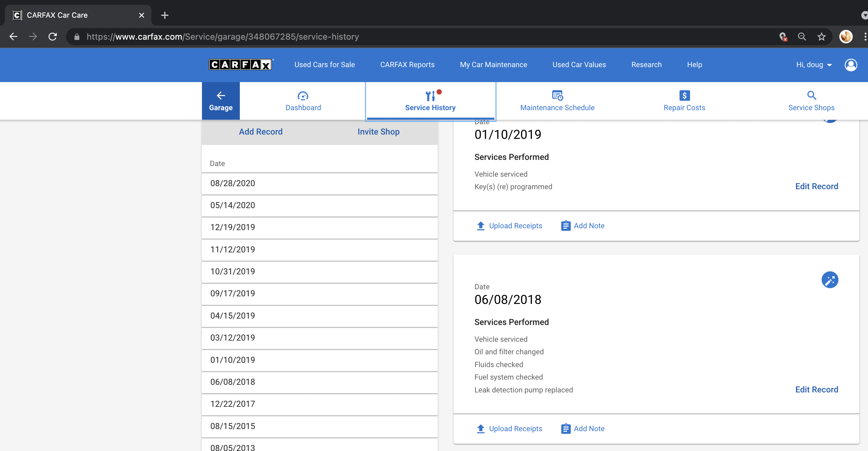868x451 pixels.
Task: Open the Chrome profile avatar
Action: (846, 37)
